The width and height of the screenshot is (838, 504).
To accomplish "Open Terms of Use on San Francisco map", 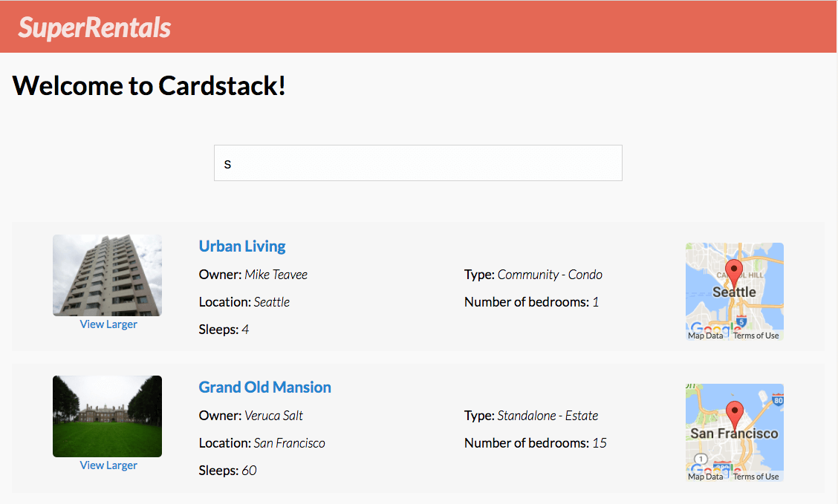I will [756, 477].
